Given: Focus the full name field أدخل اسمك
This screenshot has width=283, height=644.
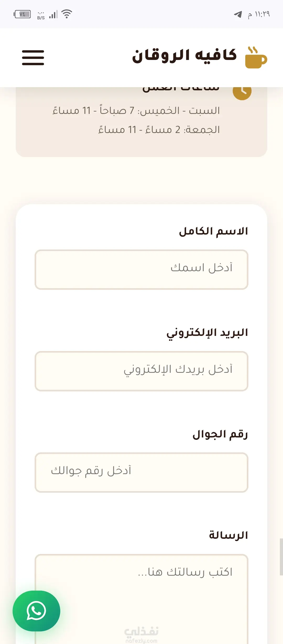Looking at the screenshot, I should click(141, 270).
